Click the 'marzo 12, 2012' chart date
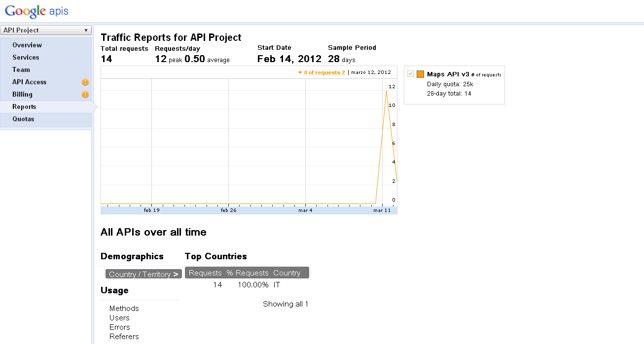 (x=371, y=72)
